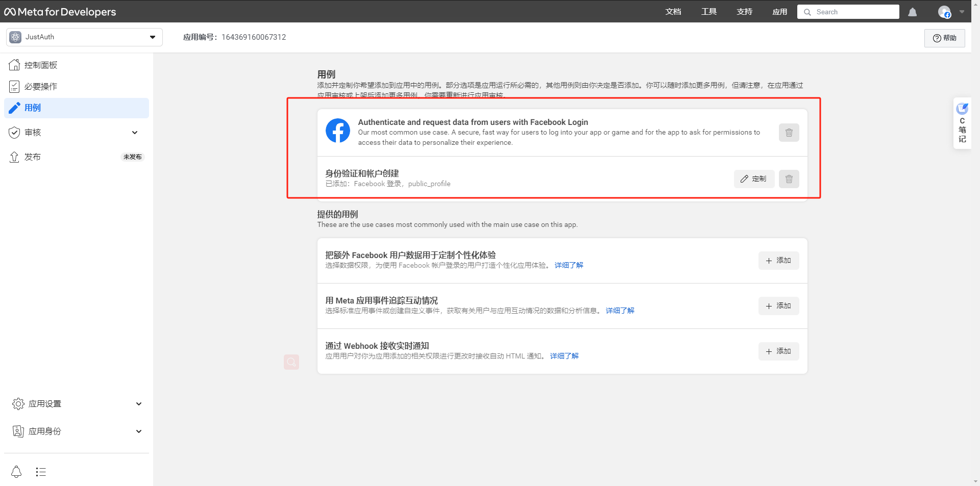
Task: Open 发布 in the sidebar
Action: (77, 157)
